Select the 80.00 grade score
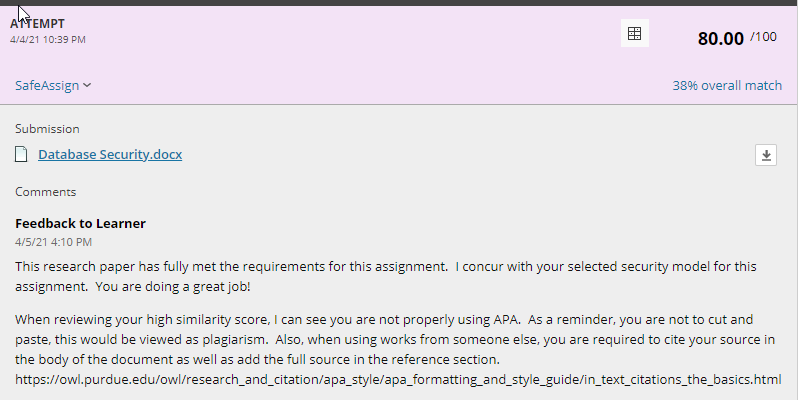798x400 pixels. [x=721, y=39]
